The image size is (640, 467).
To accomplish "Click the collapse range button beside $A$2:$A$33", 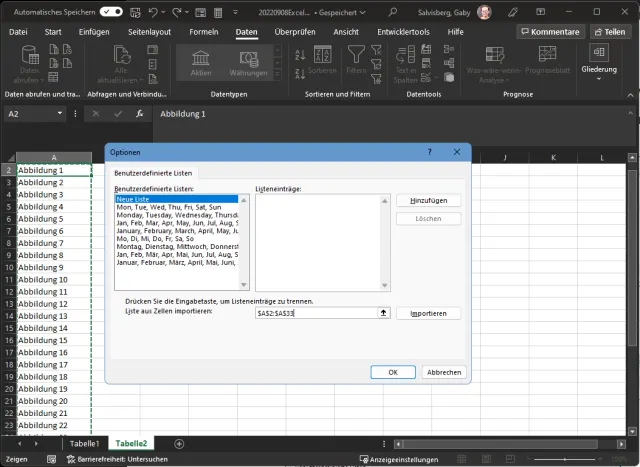I will pyautogui.click(x=383, y=313).
